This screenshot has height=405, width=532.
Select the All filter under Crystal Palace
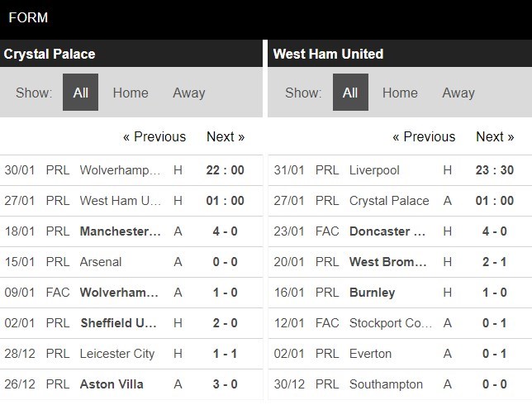coord(80,93)
